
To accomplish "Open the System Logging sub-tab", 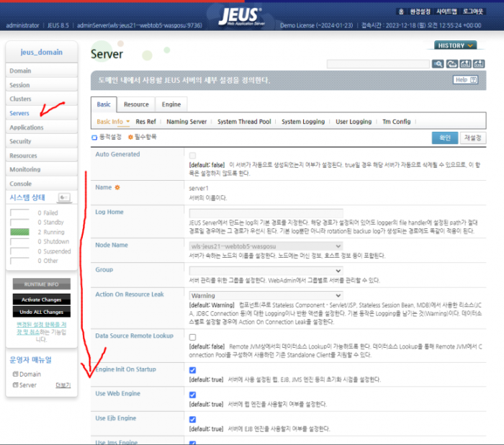I will pyautogui.click(x=303, y=122).
